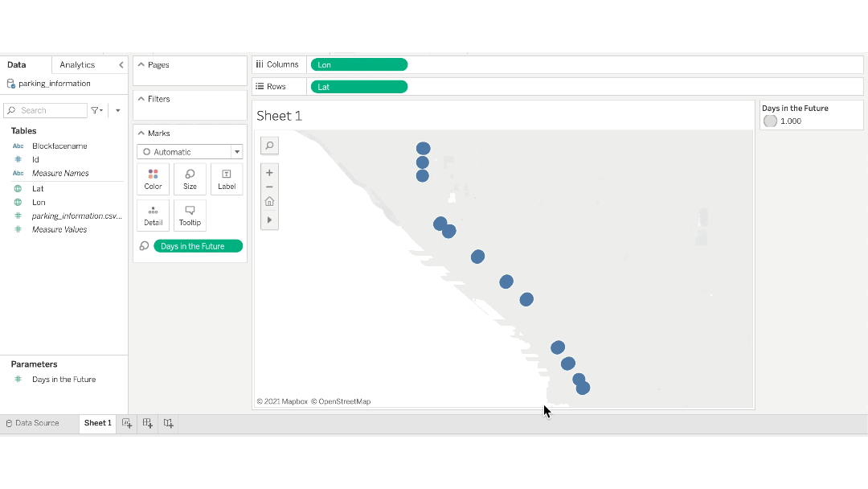The height and width of the screenshot is (489, 868).
Task: Open the mark type dropdown showing Automatic
Action: click(190, 151)
